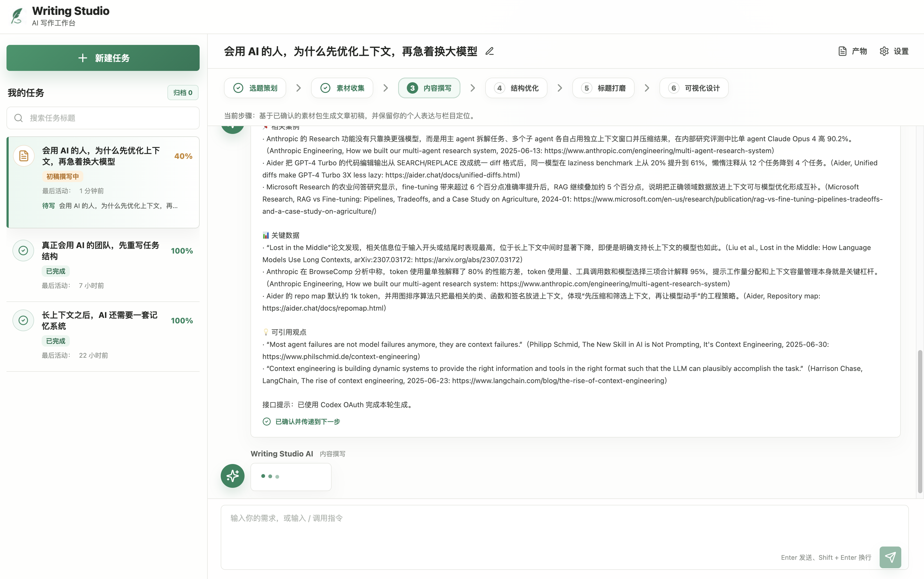Open the task 真正会用 AI 的团队，先重写任务结构
924x579 pixels.
point(103,265)
